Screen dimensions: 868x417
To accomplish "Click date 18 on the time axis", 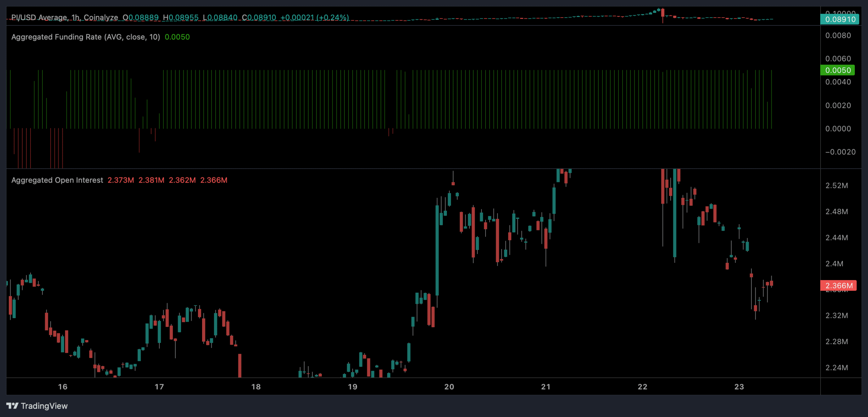I will pyautogui.click(x=256, y=387).
